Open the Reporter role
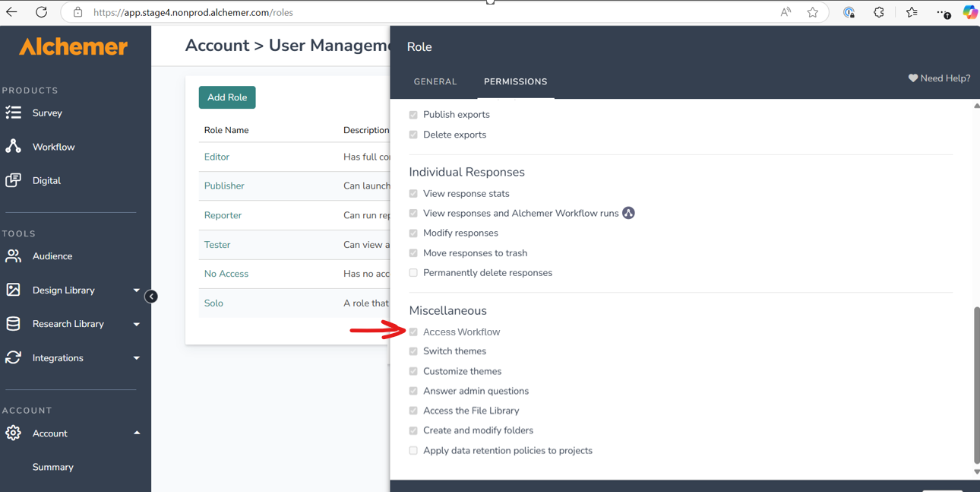This screenshot has height=492, width=980. (x=223, y=215)
